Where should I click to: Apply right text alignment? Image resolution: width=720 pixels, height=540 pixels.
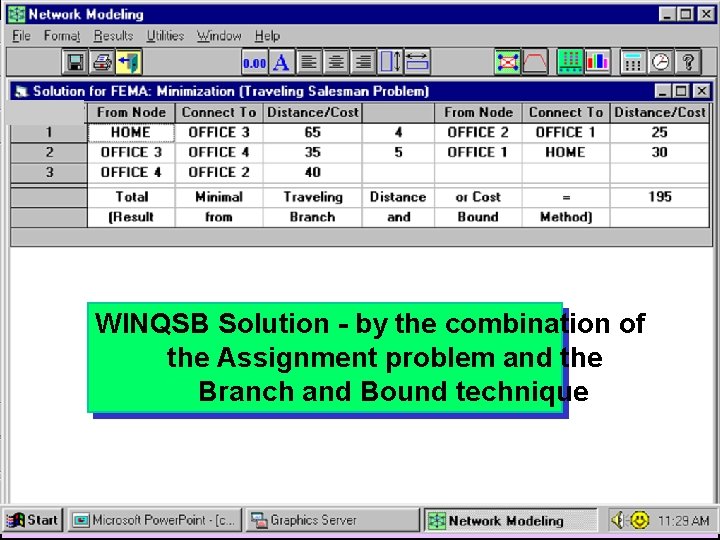click(363, 62)
